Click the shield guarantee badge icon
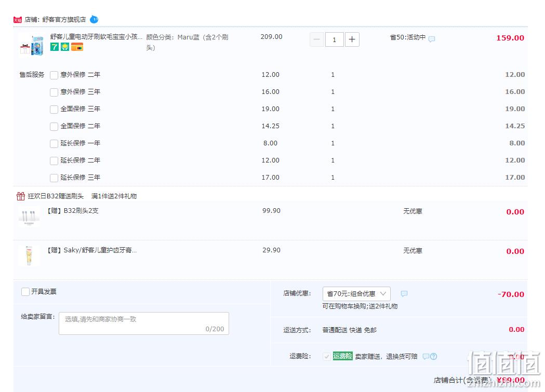The image size is (545, 392). 65,47
